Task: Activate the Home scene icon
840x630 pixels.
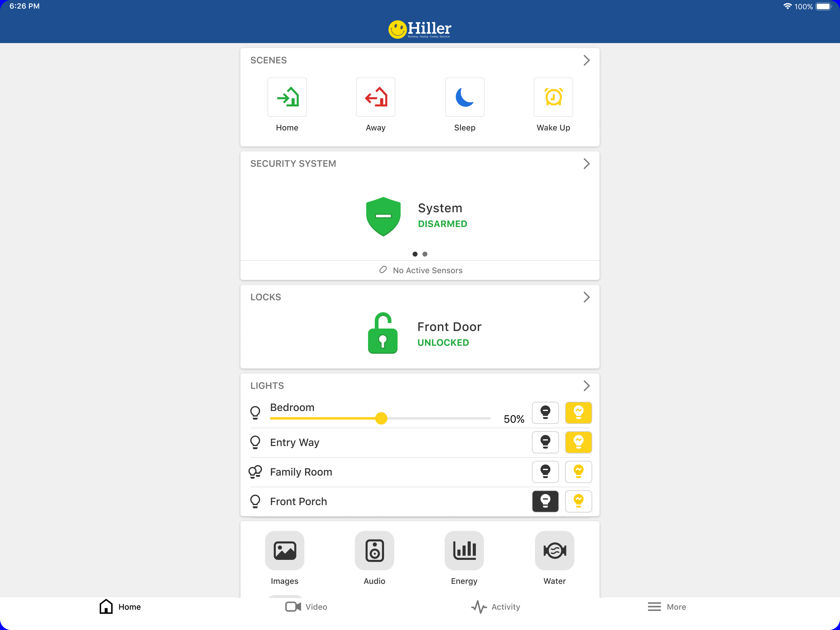Action: (x=287, y=97)
